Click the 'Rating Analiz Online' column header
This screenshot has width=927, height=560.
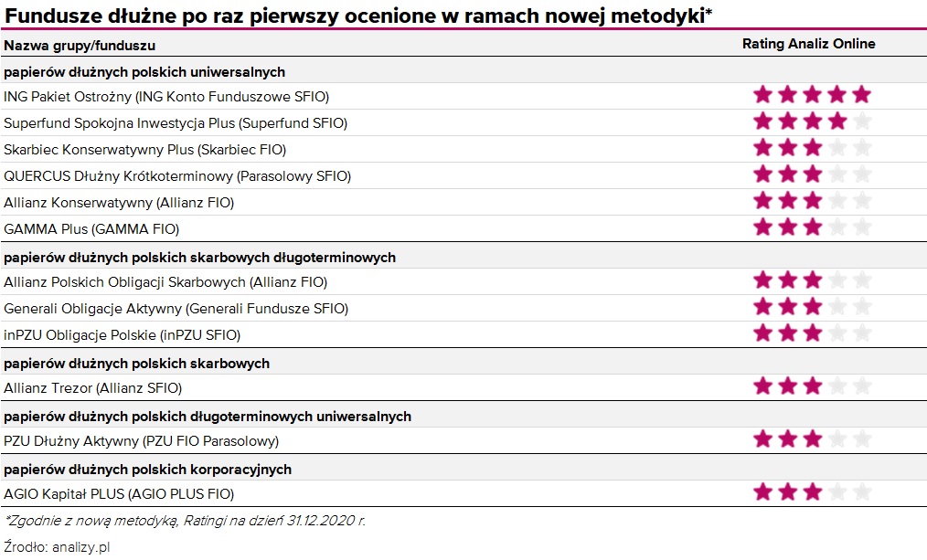(x=808, y=44)
